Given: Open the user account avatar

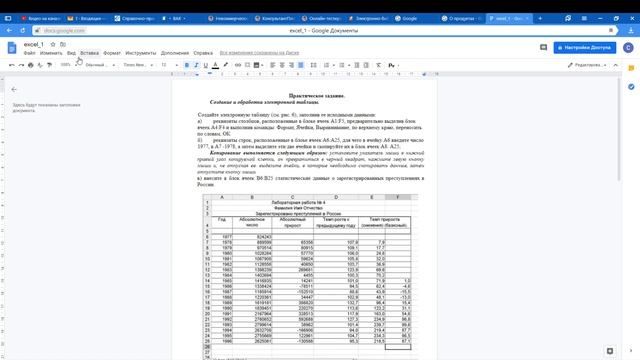Looking at the screenshot, I should pyautogui.click(x=628, y=48).
